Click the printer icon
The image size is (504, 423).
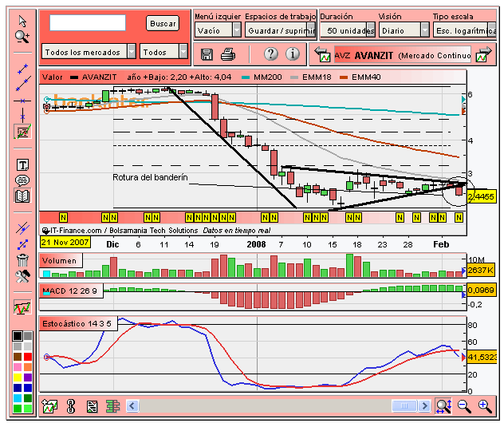click(x=228, y=54)
